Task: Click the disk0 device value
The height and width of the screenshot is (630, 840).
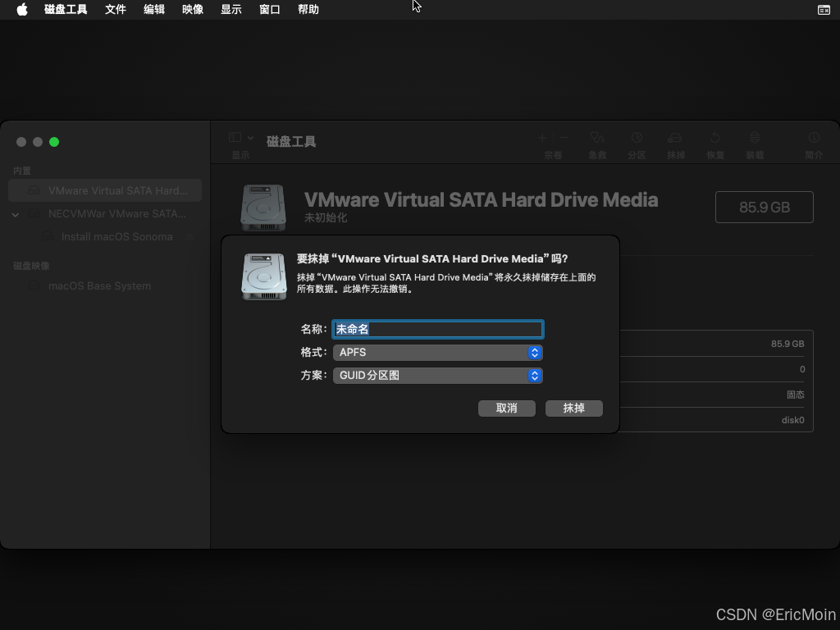Action: point(793,420)
